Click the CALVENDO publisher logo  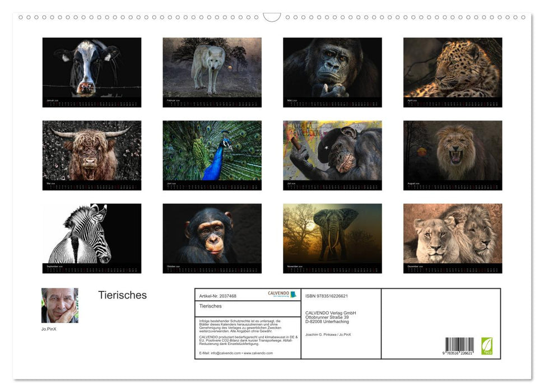(277, 293)
